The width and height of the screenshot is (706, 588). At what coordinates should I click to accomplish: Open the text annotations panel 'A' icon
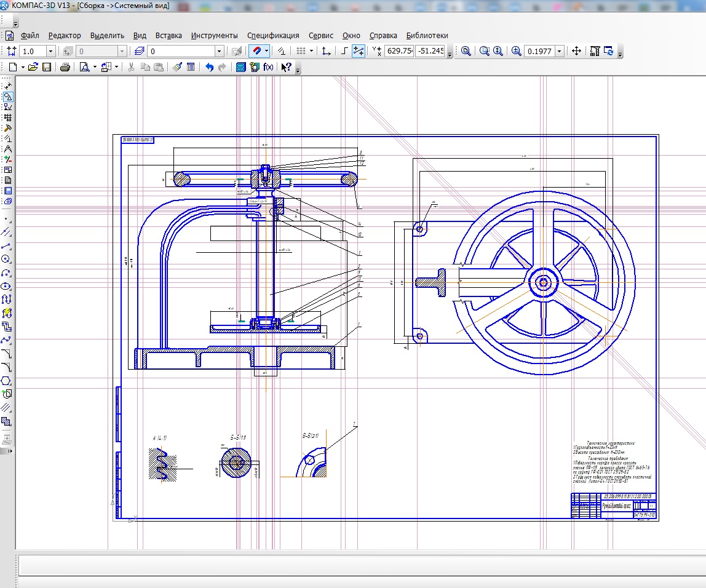coord(7,149)
